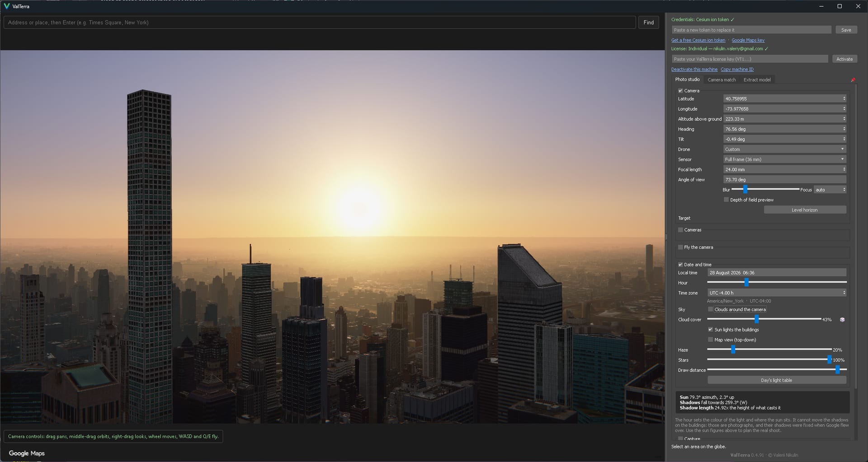868x462 pixels.
Task: Click the red pin icon beside the tabs
Action: (x=853, y=80)
